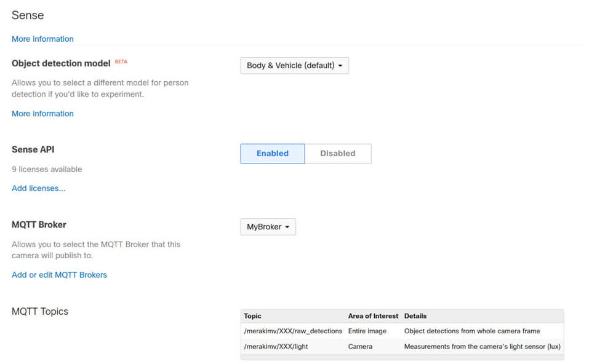597x364 pixels.
Task: Enable the Sense API
Action: (273, 154)
